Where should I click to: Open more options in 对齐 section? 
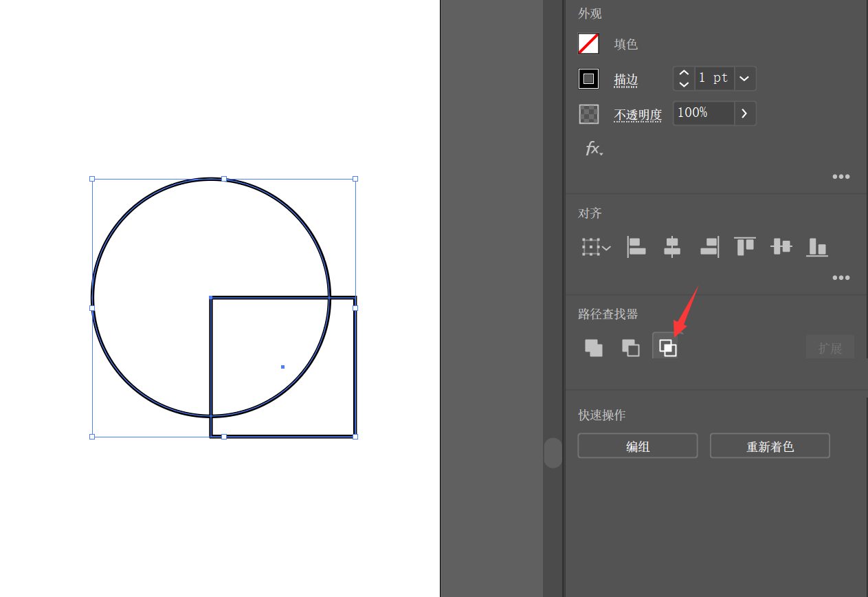coord(841,278)
